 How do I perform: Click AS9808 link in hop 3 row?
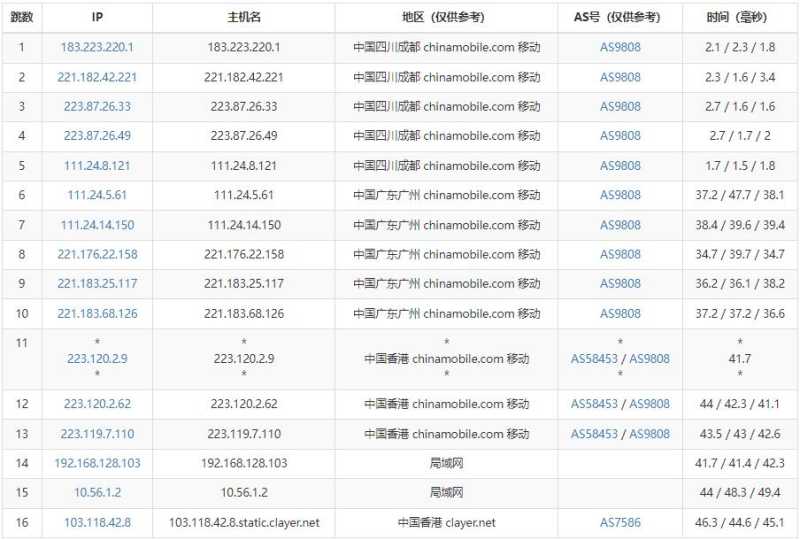(x=620, y=106)
